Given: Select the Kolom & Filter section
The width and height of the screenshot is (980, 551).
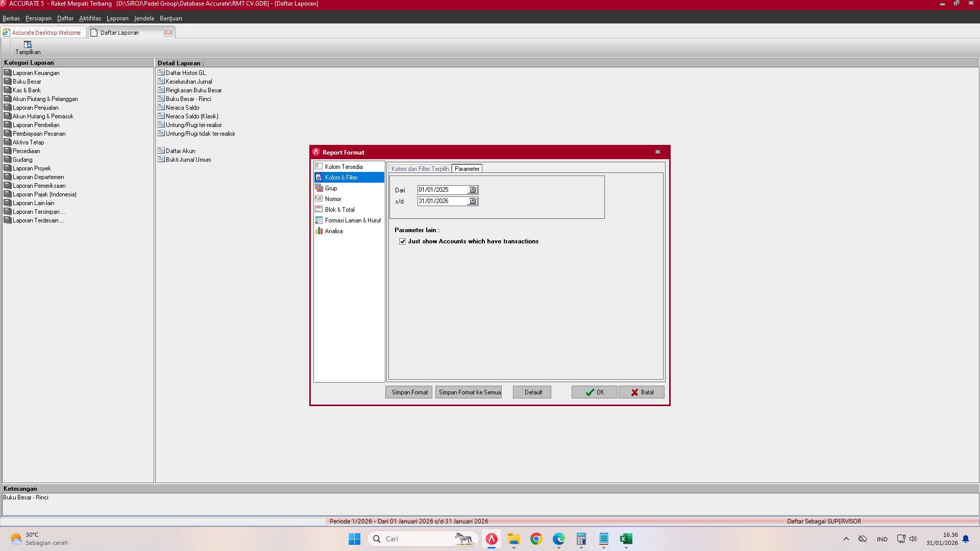Looking at the screenshot, I should click(341, 177).
